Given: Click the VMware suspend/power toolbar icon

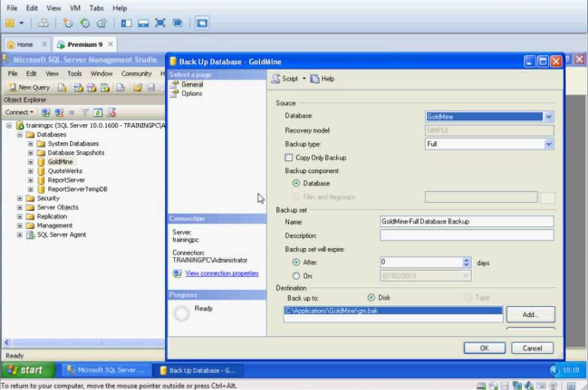Looking at the screenshot, I should (x=10, y=23).
